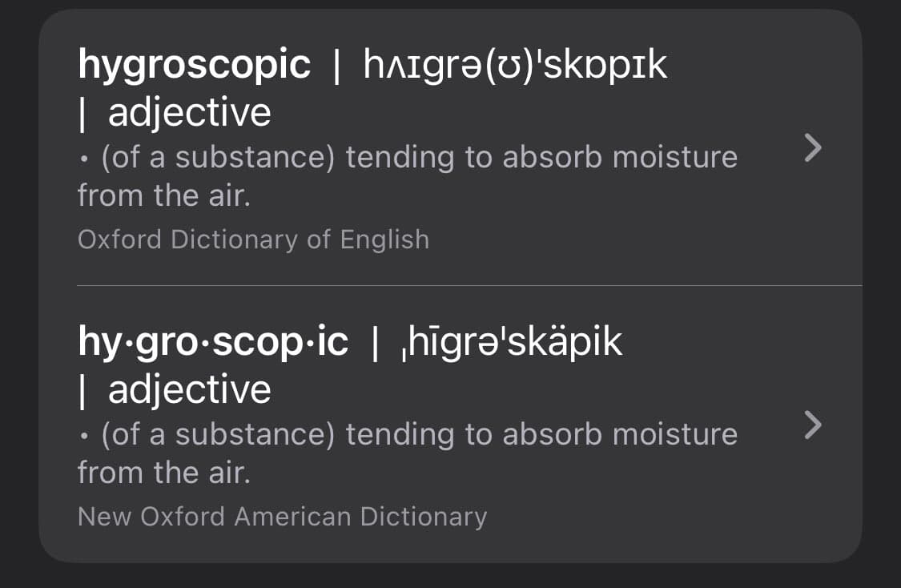Click "(of a substance)" in the first definition
This screenshot has width=901, height=588.
(218, 157)
